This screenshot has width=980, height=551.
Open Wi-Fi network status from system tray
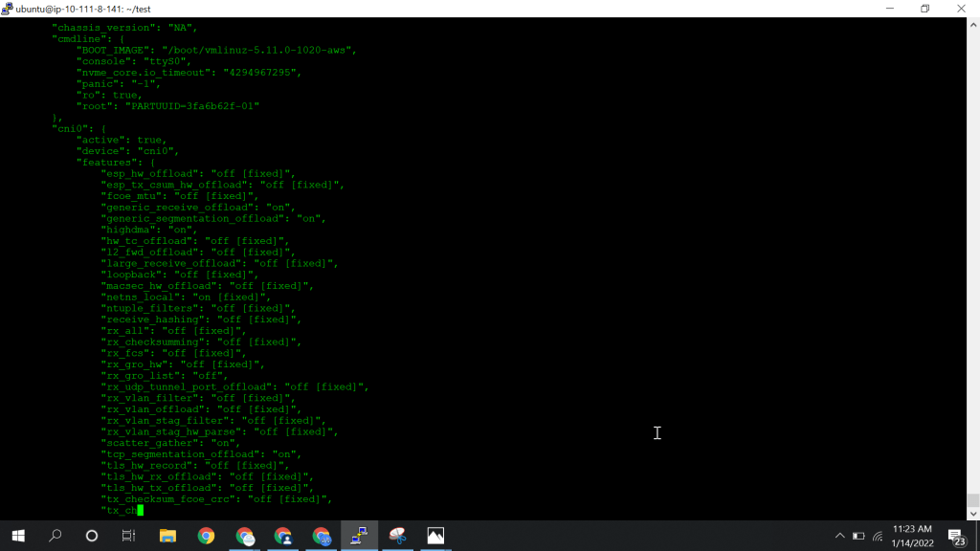tap(878, 537)
